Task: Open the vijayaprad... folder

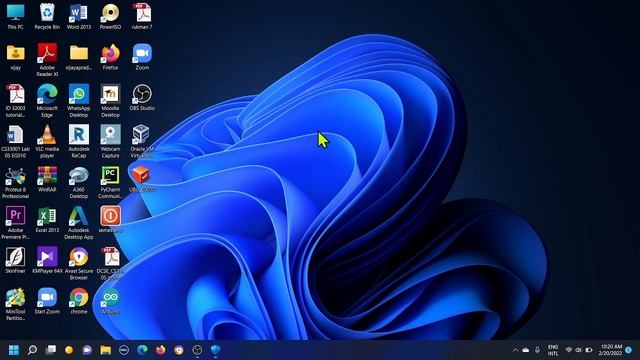Action: [79, 57]
